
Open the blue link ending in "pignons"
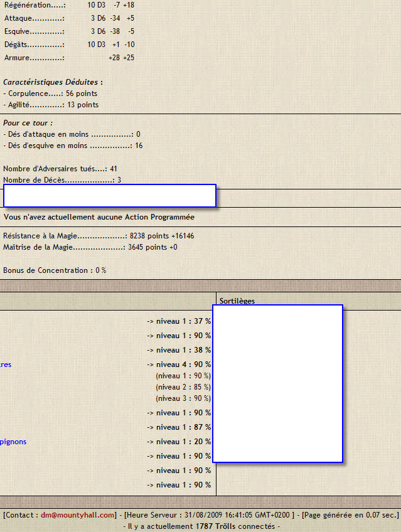pos(13,442)
